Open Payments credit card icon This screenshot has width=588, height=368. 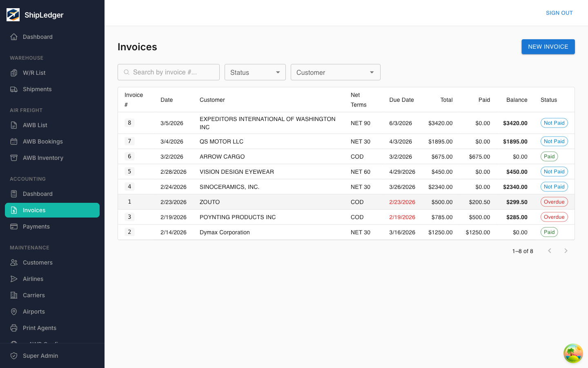[x=14, y=227]
